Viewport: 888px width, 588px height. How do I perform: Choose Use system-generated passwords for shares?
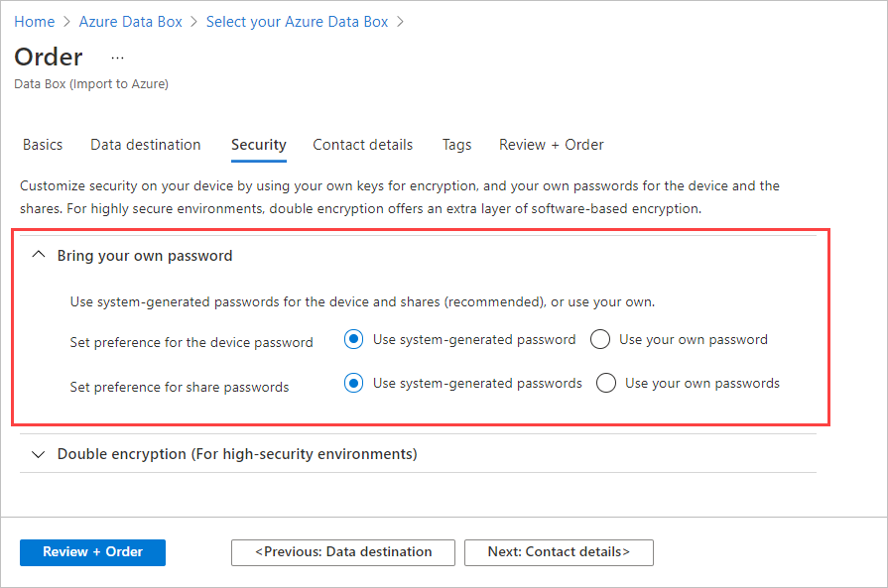click(x=353, y=383)
